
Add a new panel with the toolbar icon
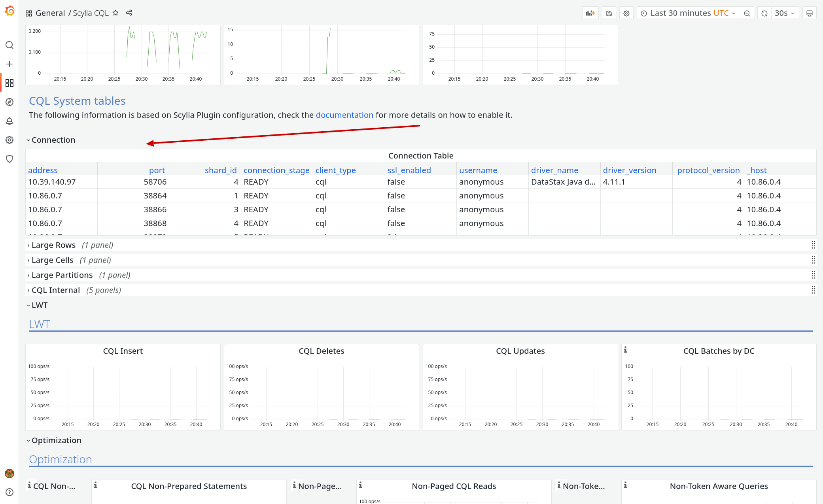(x=590, y=13)
